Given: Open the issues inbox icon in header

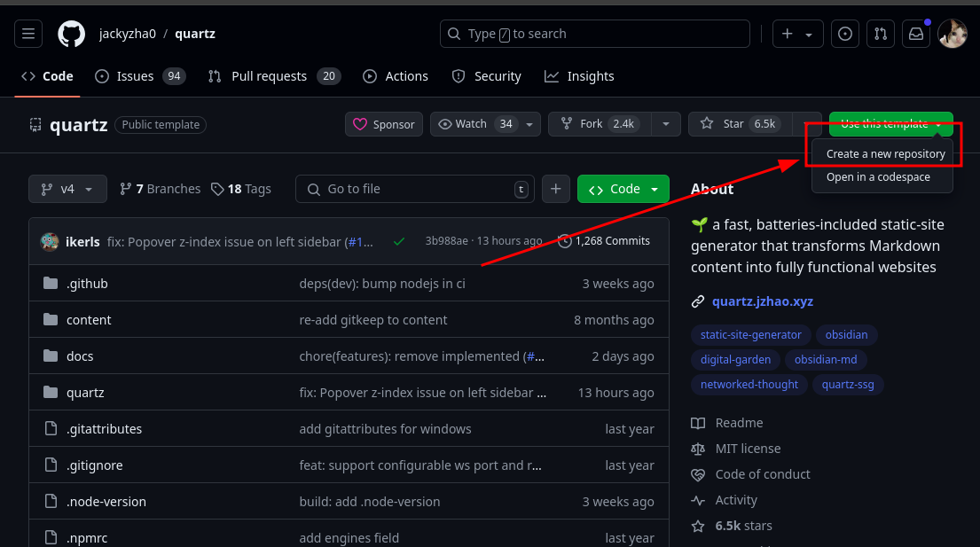Looking at the screenshot, I should click(x=845, y=35).
